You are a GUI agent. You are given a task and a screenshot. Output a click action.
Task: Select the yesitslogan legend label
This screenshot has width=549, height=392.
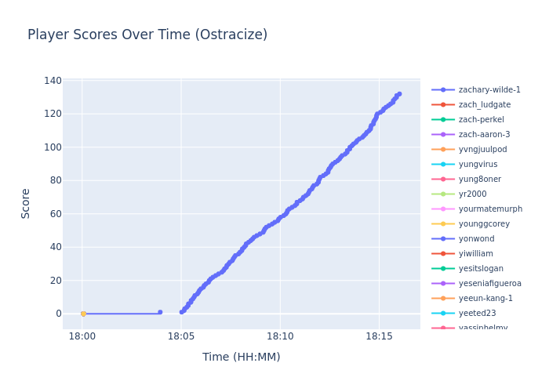coord(481,269)
